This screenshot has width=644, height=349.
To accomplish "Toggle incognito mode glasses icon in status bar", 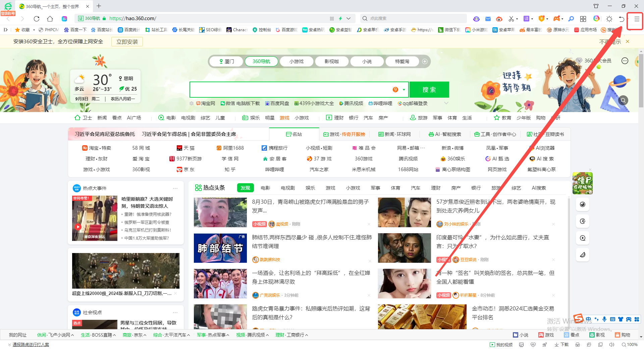I will [578, 345].
